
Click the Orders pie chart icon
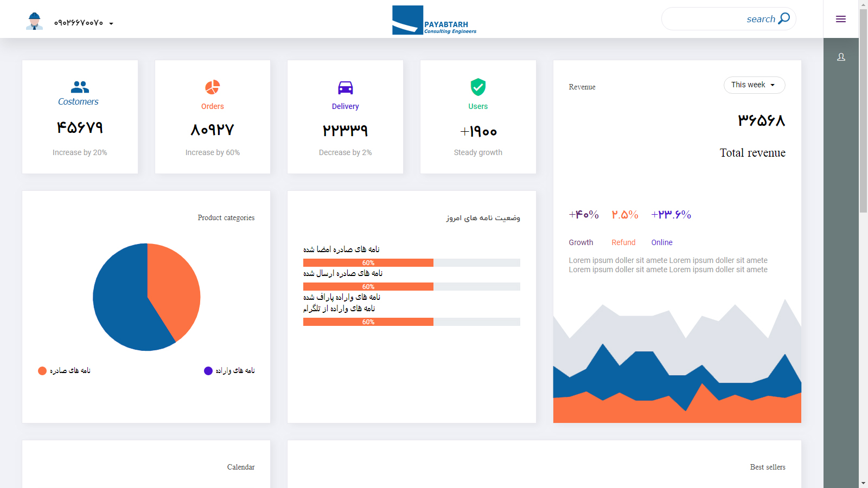click(212, 87)
